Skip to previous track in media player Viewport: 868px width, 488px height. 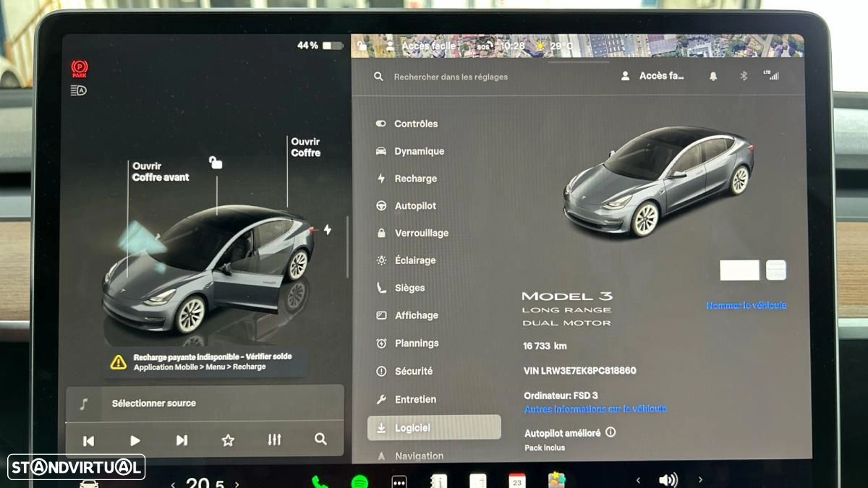click(88, 440)
